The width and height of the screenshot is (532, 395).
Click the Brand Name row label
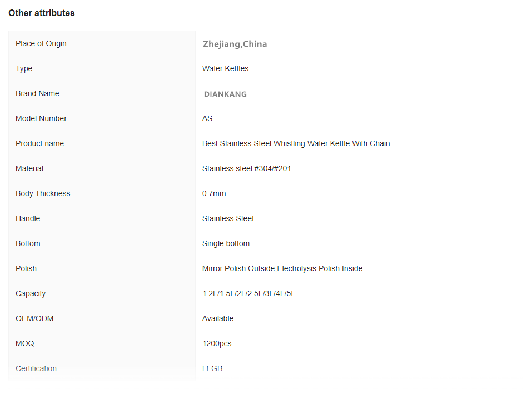37,93
